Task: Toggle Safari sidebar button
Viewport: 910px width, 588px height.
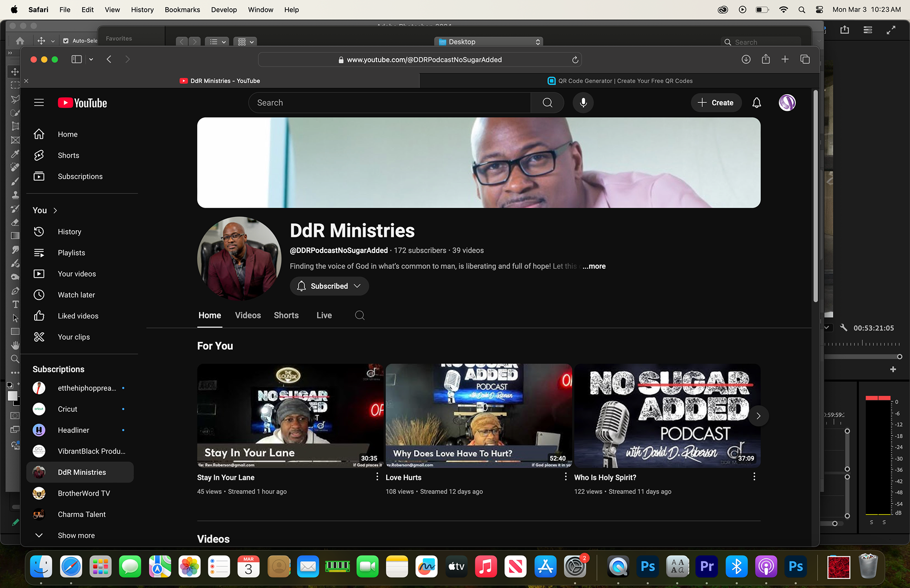Action: (76, 59)
